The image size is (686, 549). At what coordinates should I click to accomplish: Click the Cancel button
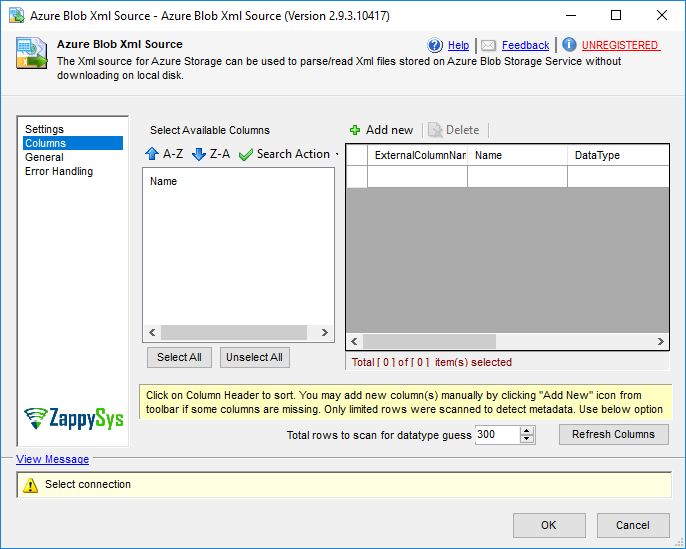(633, 525)
